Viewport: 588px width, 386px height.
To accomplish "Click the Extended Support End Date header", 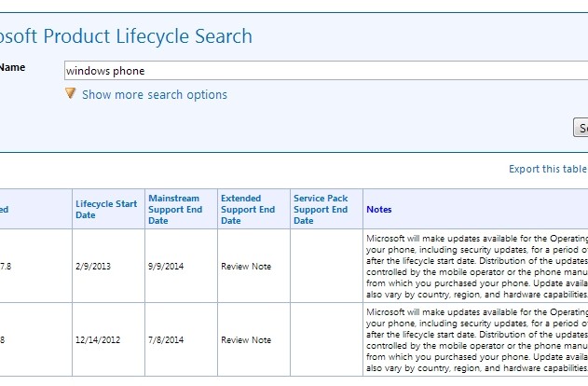I will coord(247,209).
